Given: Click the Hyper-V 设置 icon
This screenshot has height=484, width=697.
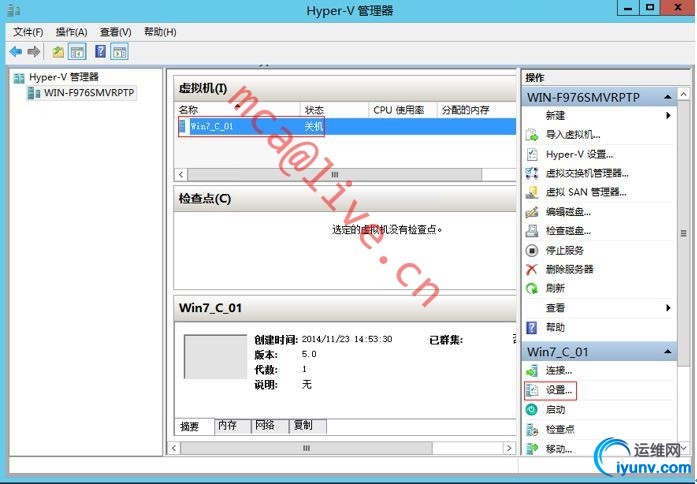Looking at the screenshot, I should click(532, 154).
